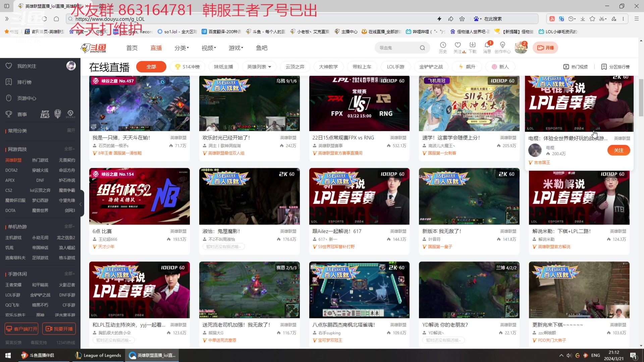Click the 我要开播 button in sidebar
Screen dimensions: 644x362
pos(59,329)
